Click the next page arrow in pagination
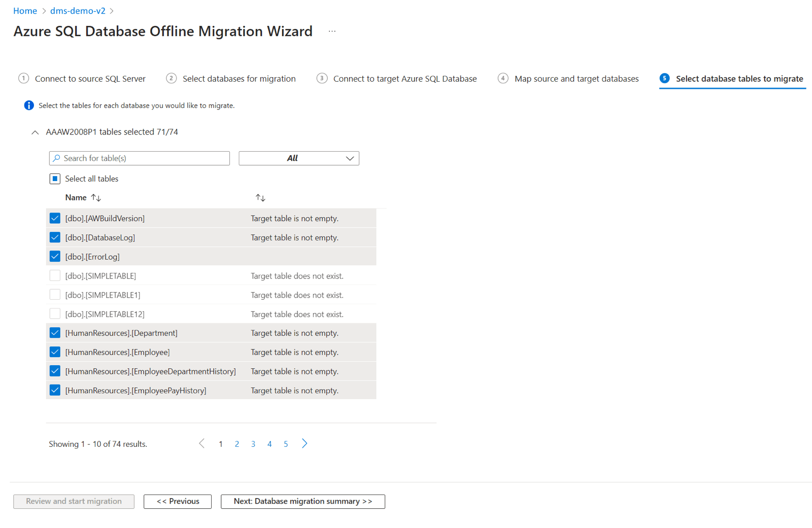Screen dimensions: 812x528 [304, 443]
